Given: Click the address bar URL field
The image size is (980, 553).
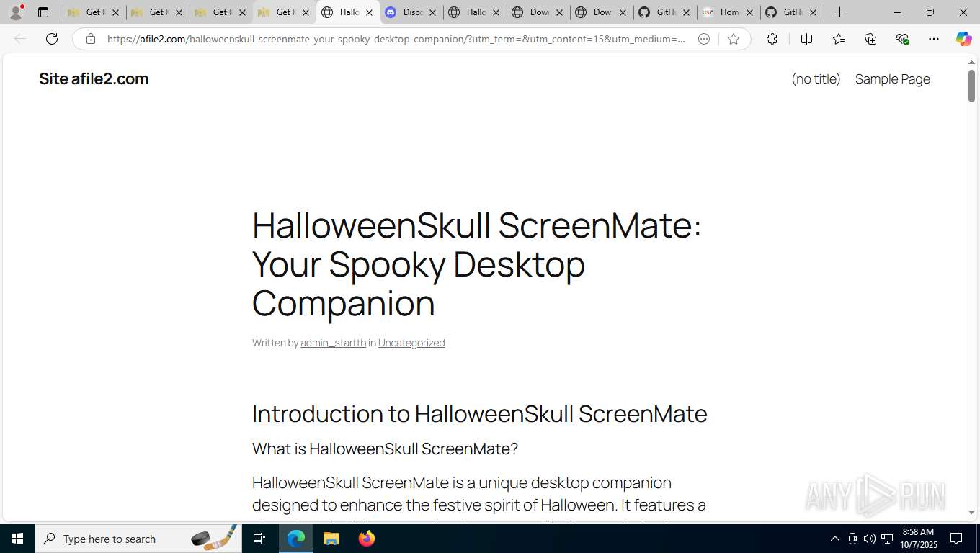Looking at the screenshot, I should pyautogui.click(x=396, y=39).
